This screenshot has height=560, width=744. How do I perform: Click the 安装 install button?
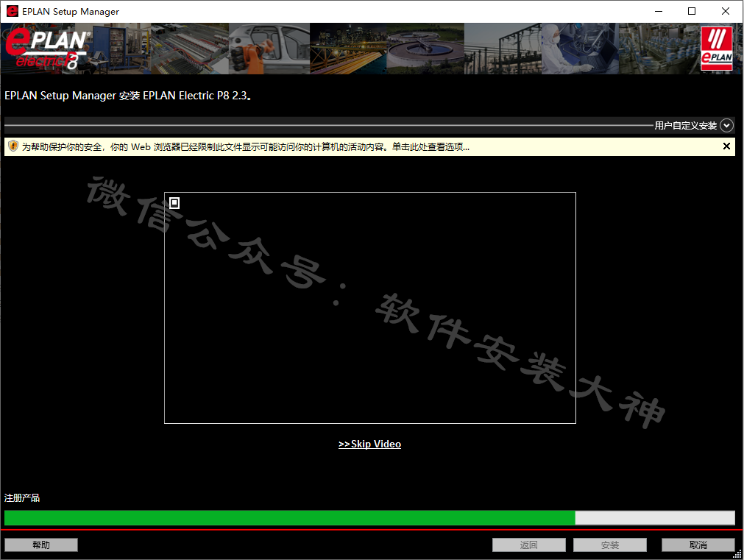610,545
